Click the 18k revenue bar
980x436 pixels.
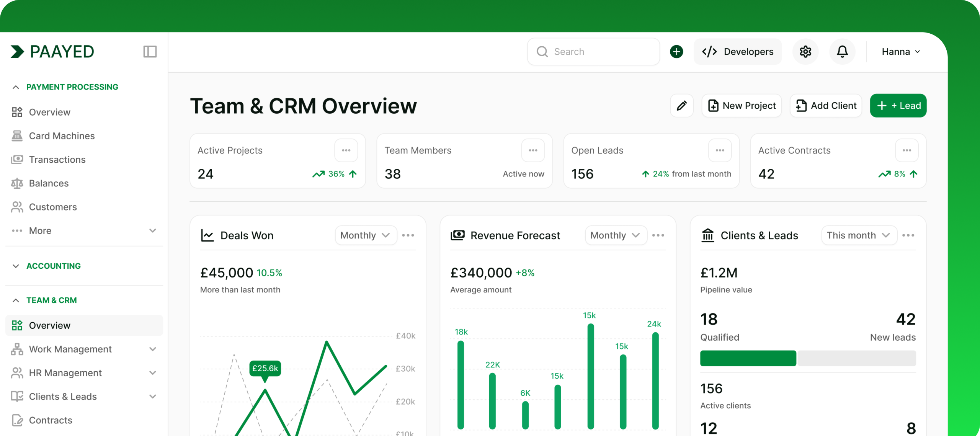click(461, 385)
